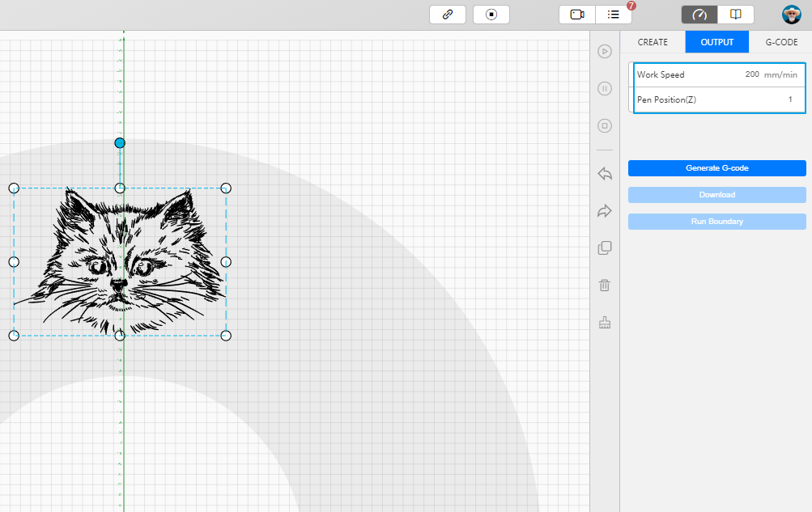Click the stop-circle button in top bar
Image resolution: width=812 pixels, height=512 pixels.
(491, 15)
